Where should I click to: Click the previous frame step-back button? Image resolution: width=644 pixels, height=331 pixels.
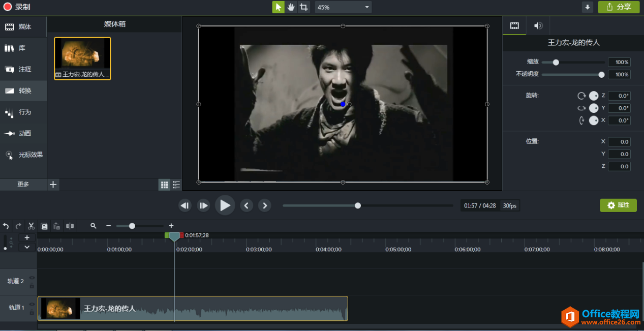click(185, 206)
